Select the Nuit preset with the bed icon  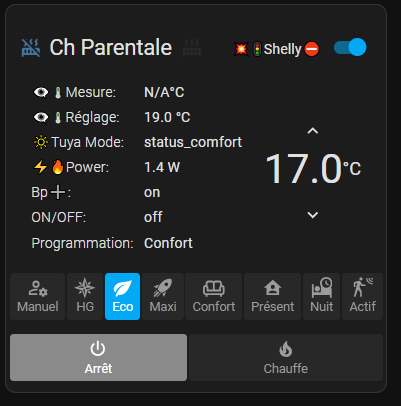click(322, 296)
